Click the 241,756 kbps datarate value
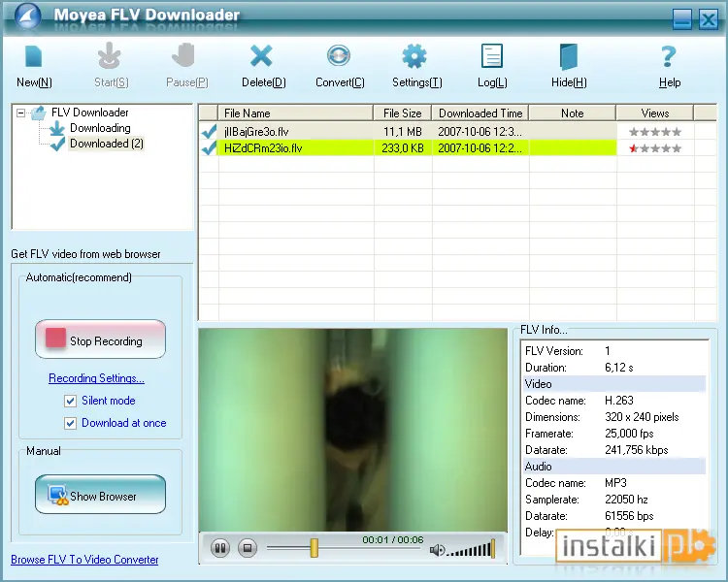This screenshot has height=582, width=728. [636, 450]
